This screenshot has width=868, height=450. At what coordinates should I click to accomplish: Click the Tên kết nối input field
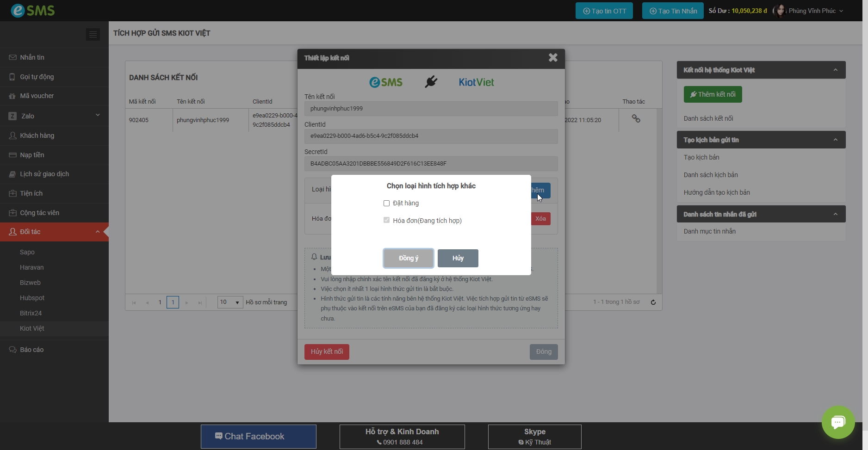click(x=431, y=109)
